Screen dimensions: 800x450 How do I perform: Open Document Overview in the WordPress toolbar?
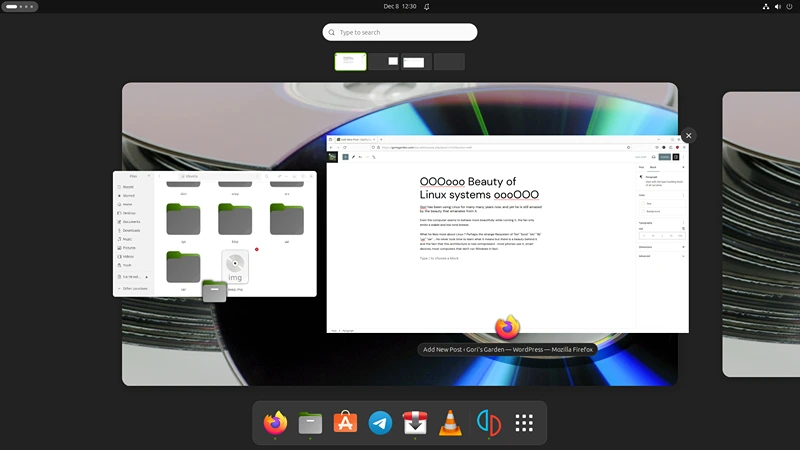click(x=374, y=157)
